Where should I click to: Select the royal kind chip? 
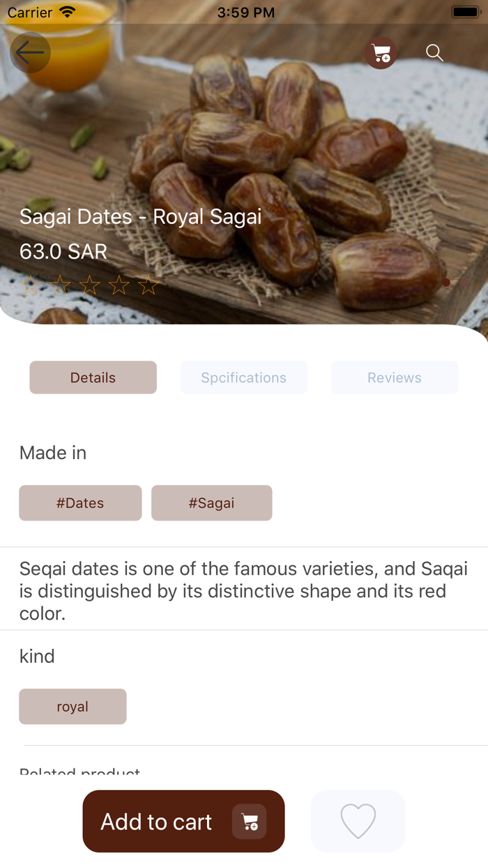[73, 706]
